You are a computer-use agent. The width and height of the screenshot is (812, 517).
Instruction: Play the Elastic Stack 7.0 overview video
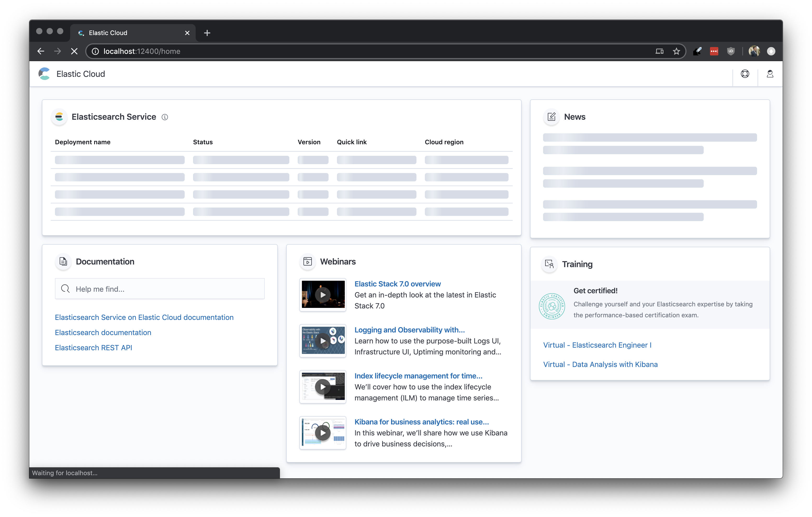(x=322, y=295)
